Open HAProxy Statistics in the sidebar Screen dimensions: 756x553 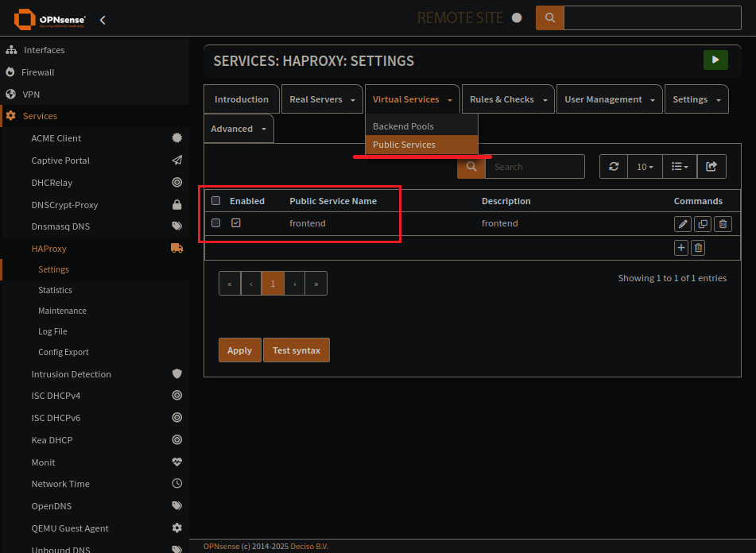tap(55, 290)
